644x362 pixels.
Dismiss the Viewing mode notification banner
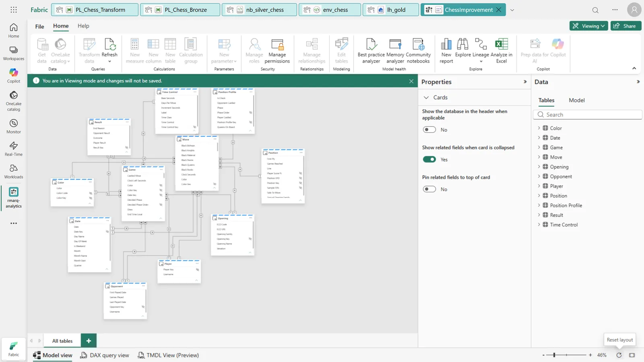tap(411, 81)
